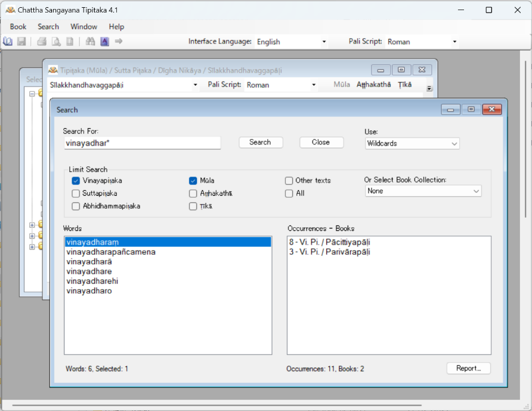Select vinayadharo in the Words list
The height and width of the screenshot is (411, 532).
(168, 291)
